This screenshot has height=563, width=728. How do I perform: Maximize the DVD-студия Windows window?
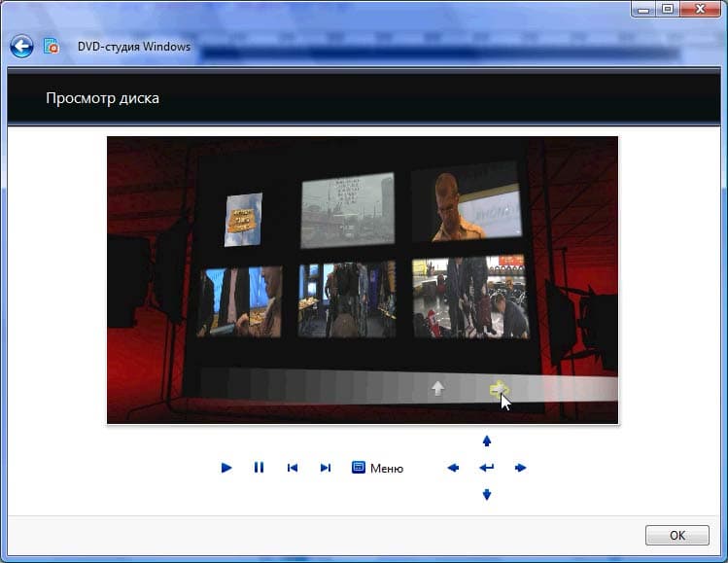[x=667, y=9]
